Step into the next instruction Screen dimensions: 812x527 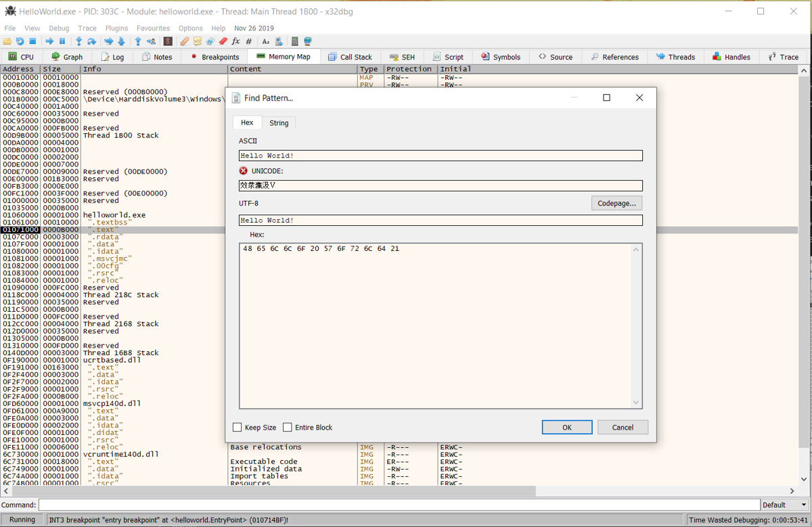coord(78,41)
